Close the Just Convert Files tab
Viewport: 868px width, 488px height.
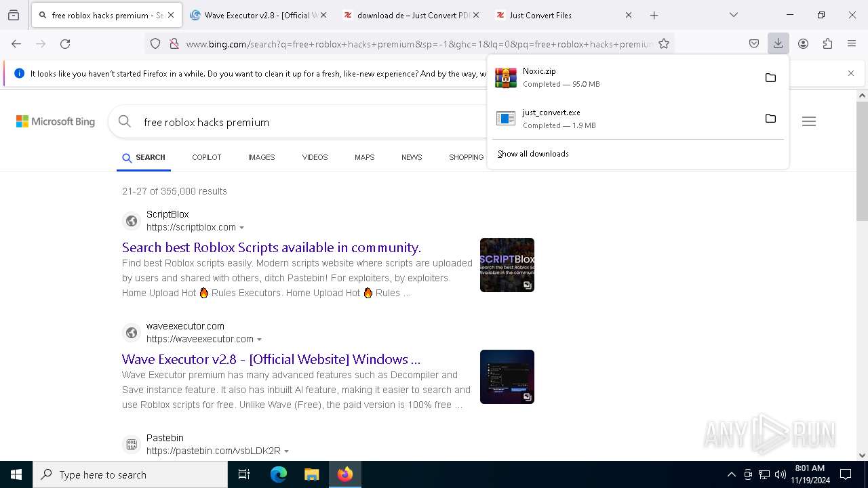[628, 15]
